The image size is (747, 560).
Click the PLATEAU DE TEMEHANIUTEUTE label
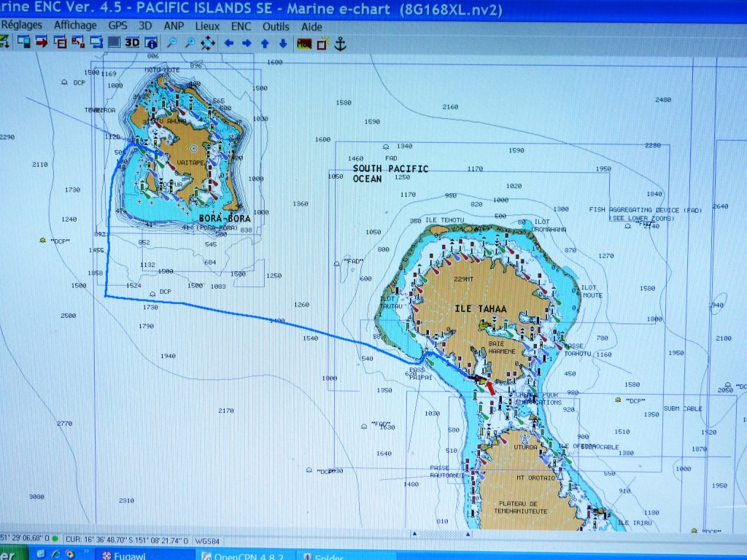pos(521,507)
